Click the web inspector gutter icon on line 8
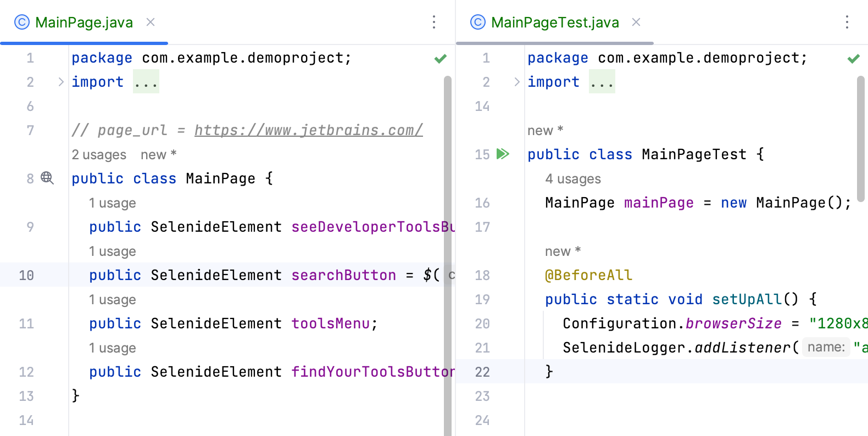 point(47,178)
